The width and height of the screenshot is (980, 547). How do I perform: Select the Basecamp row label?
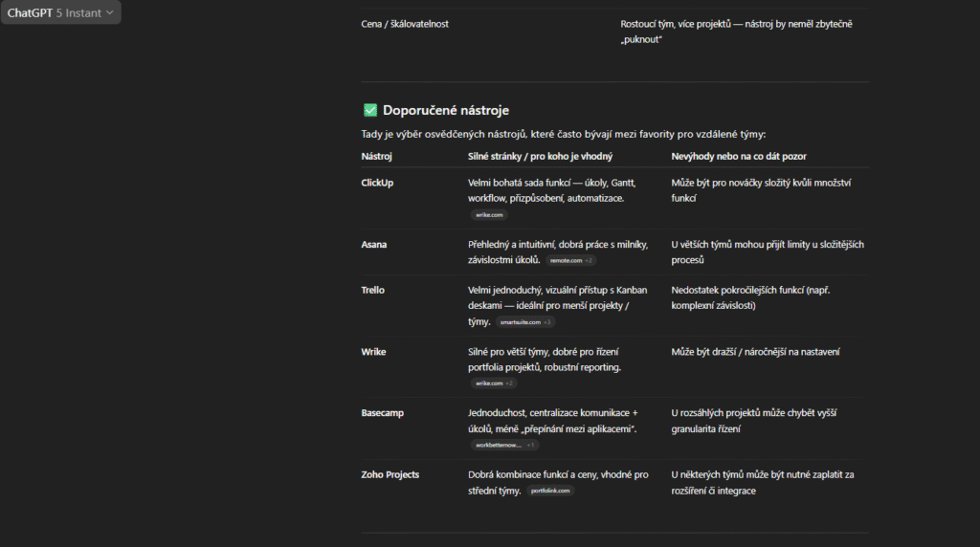[x=383, y=413]
